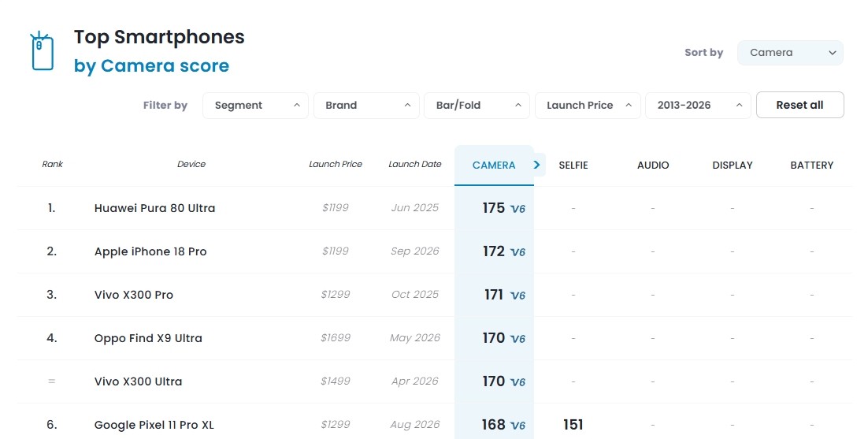The image size is (868, 439).
Task: Click the V6 badge for Vivo X300 Ultra
Action: [x=518, y=382]
